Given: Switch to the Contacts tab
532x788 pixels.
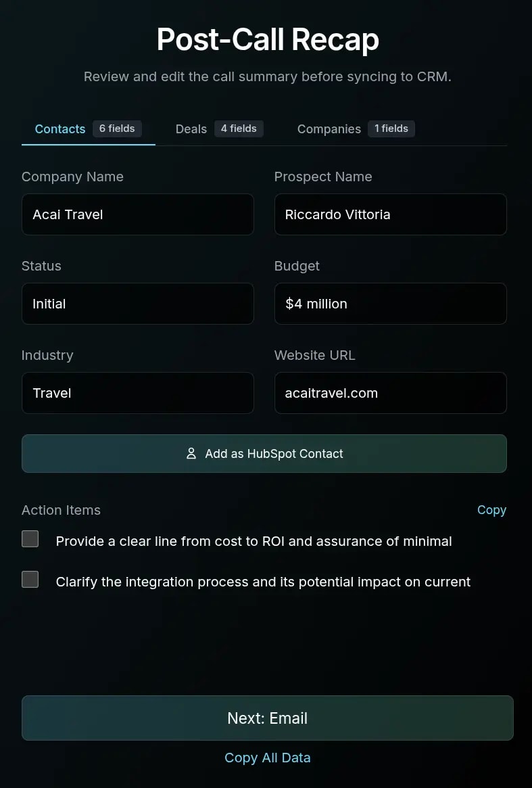Looking at the screenshot, I should pos(60,129).
